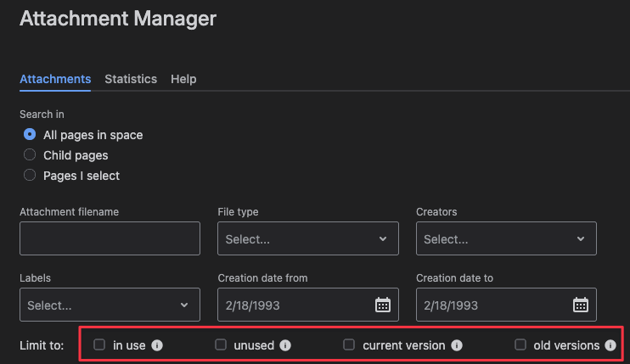This screenshot has width=630, height=364.
Task: Tick the unused checkbox
Action: [221, 344]
